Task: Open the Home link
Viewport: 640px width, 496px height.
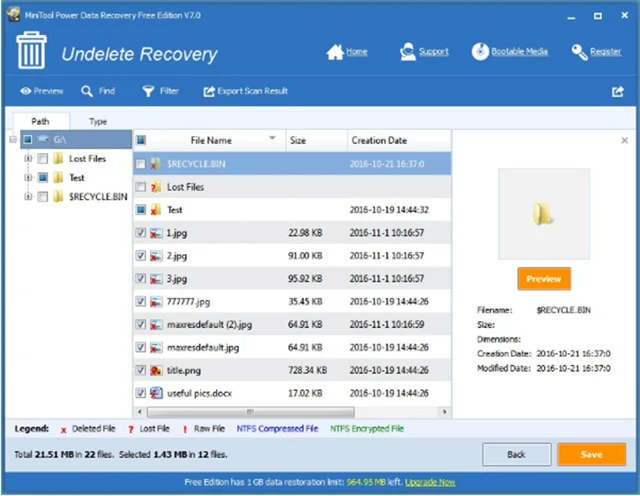Action: click(357, 52)
